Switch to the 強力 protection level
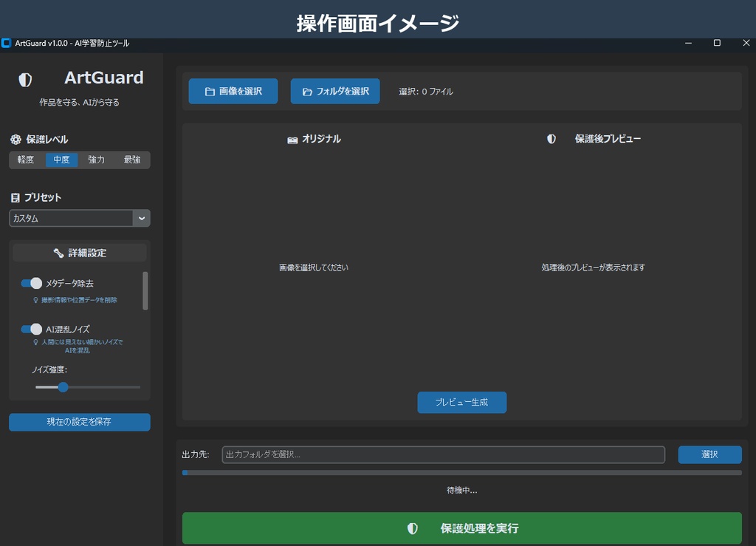Screen dimensions: 756x546 click(97, 160)
